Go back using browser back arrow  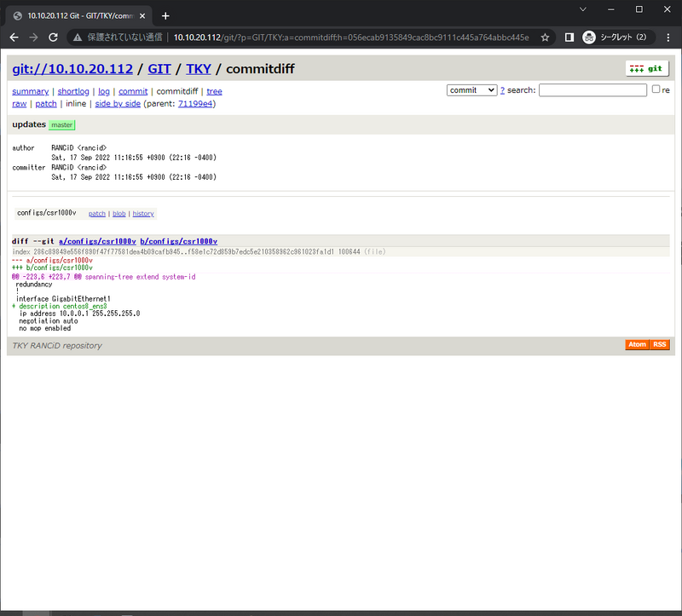(x=14, y=37)
